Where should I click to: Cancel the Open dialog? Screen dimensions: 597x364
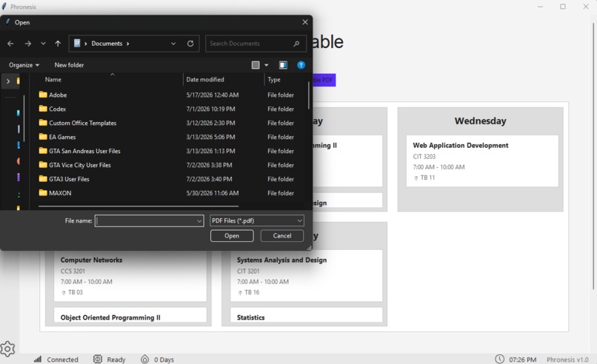click(x=282, y=236)
